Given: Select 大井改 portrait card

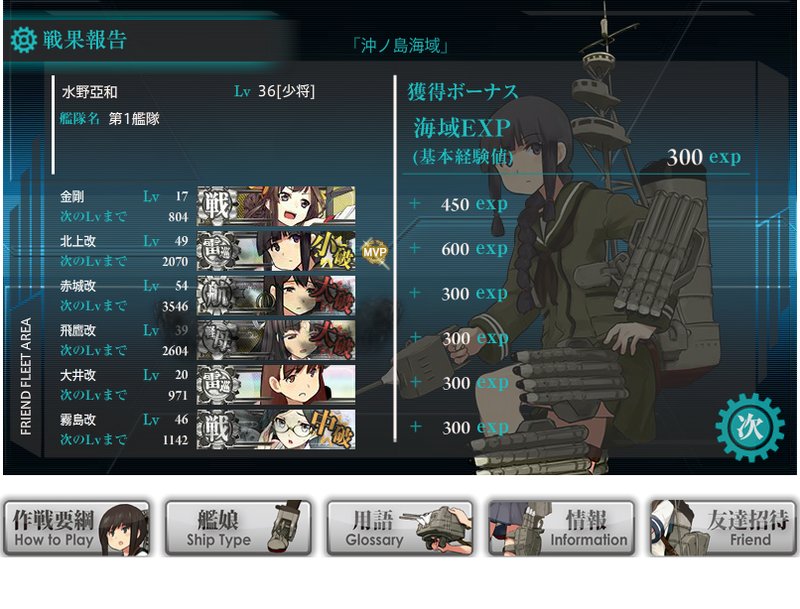Looking at the screenshot, I should click(x=276, y=385).
